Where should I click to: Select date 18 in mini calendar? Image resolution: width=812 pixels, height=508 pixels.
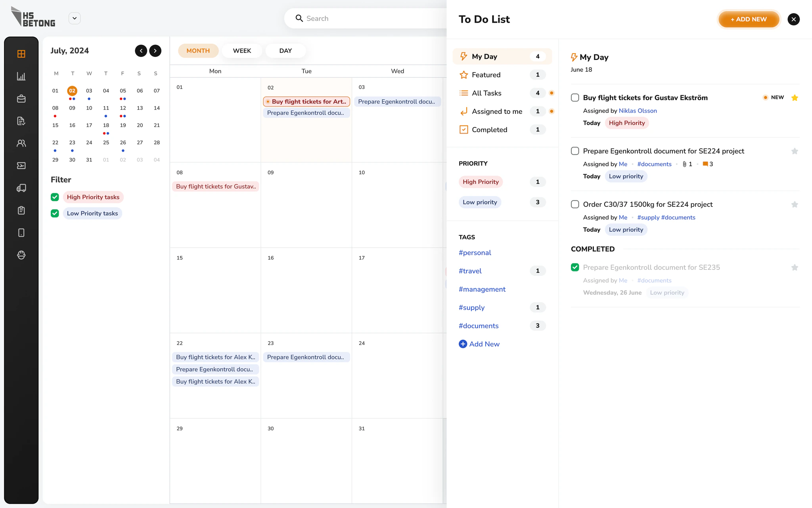tap(106, 125)
